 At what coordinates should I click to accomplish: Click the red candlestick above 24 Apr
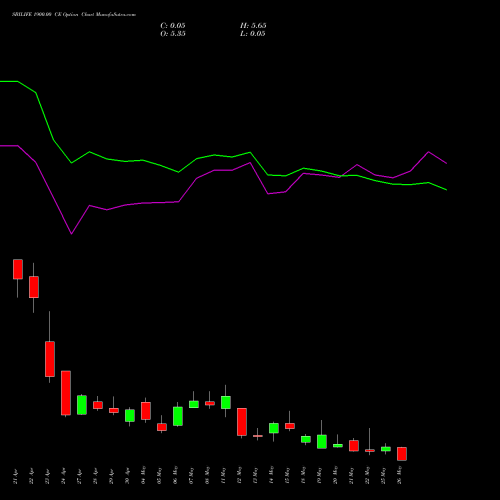click(x=66, y=393)
